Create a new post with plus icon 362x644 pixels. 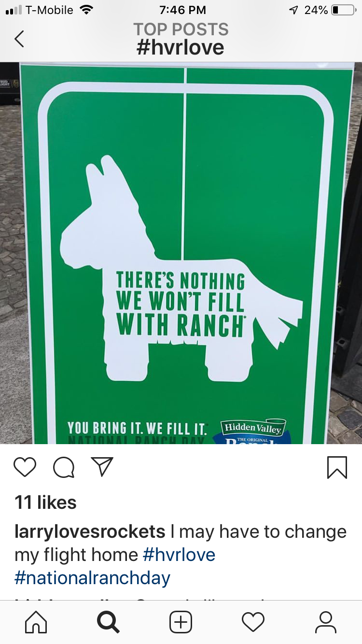click(x=181, y=622)
